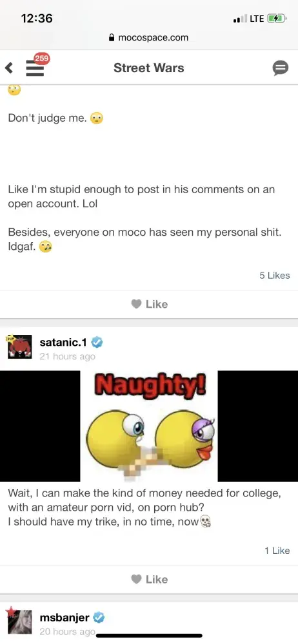Tap the 21 hours ago timestamp
This screenshot has height=644, width=298.
click(68, 357)
